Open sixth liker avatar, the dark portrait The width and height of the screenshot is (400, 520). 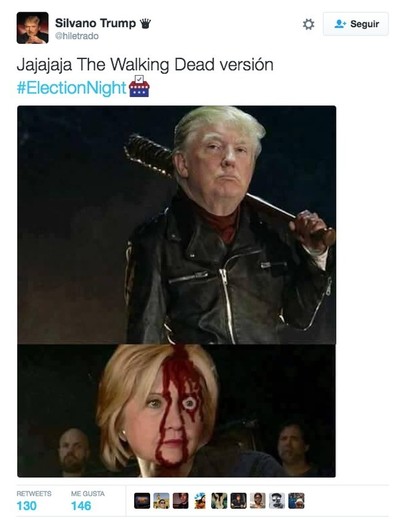(238, 501)
